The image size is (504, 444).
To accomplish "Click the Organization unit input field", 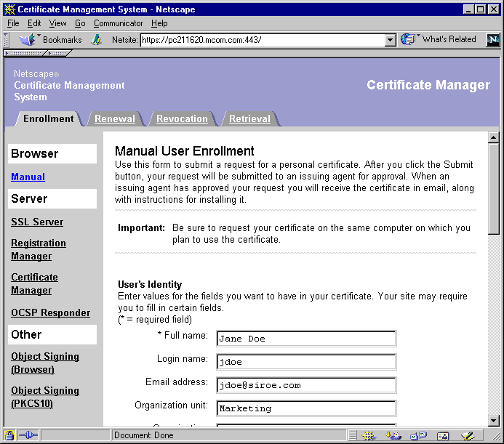I will pyautogui.click(x=306, y=408).
